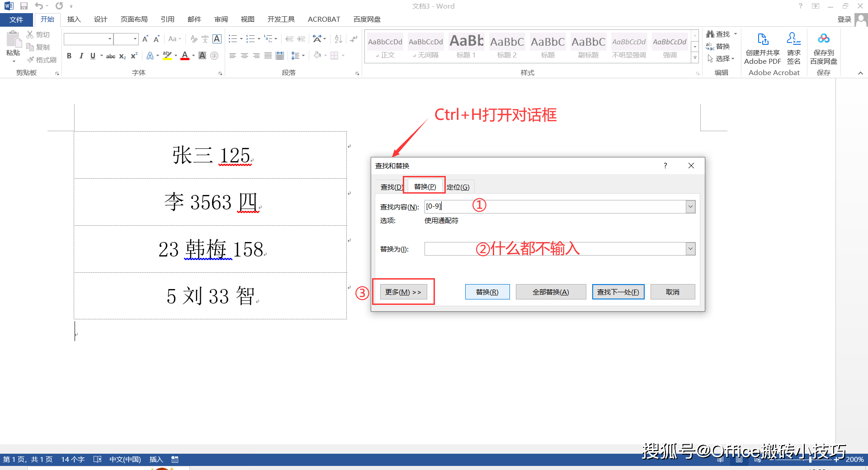Viewport: 868px width, 470px height.
Task: Expand the styles gallery more arrow
Action: tap(695, 58)
